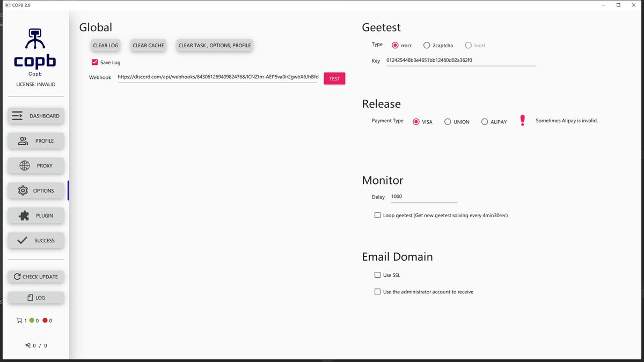Image resolution: width=644 pixels, height=362 pixels.
Task: Click the Log document icon
Action: (x=30, y=298)
